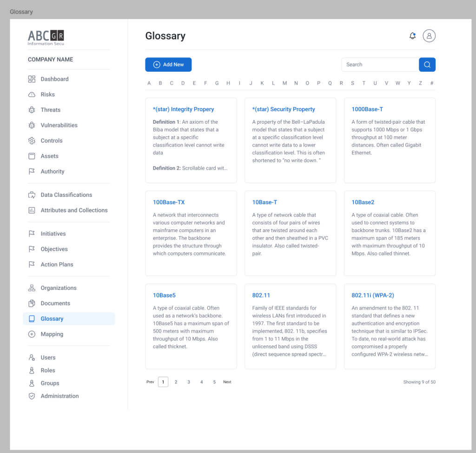Click the Documents icon in sidebar
Viewport: 476px width, 453px height.
(32, 303)
